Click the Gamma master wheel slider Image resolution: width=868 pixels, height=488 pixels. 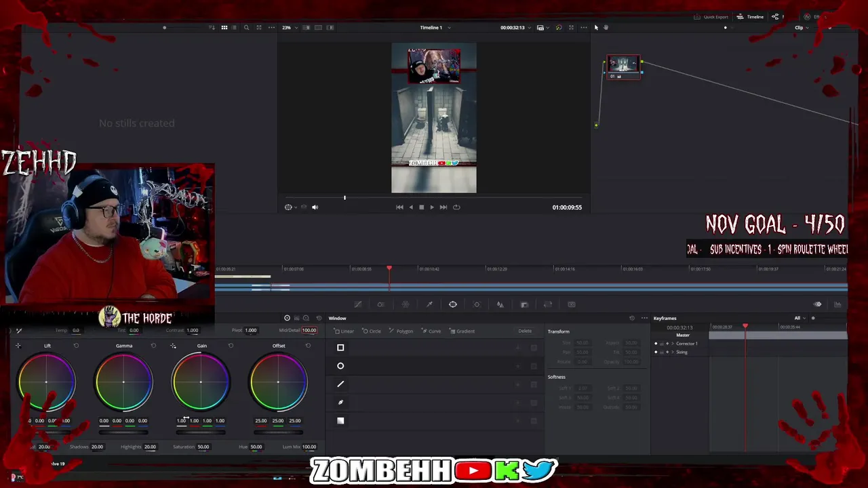pyautogui.click(x=124, y=432)
